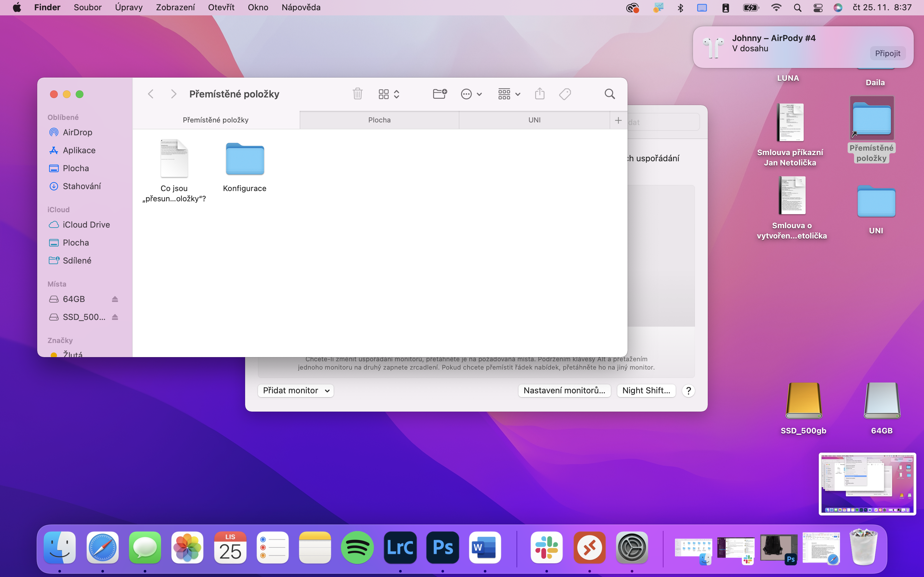This screenshot has height=577, width=924.
Task: Open Spotify from the Dock
Action: [357, 548]
